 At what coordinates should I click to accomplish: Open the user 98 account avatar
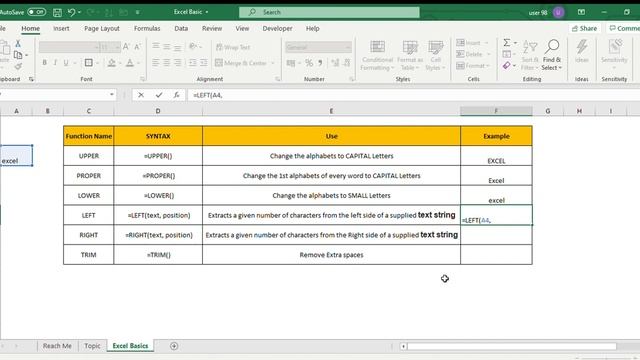coord(558,12)
